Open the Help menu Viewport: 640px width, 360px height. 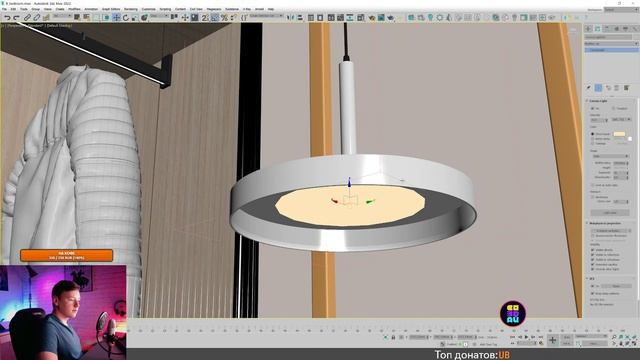pos(271,9)
